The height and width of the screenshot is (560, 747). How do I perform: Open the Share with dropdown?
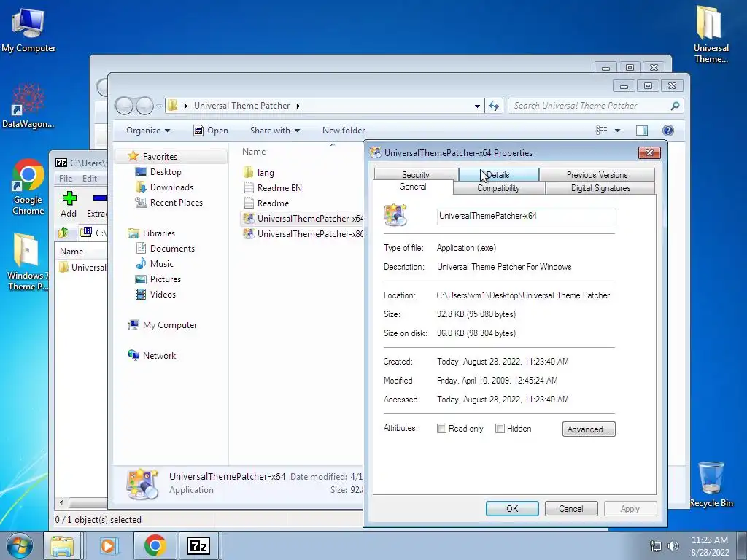pyautogui.click(x=275, y=131)
